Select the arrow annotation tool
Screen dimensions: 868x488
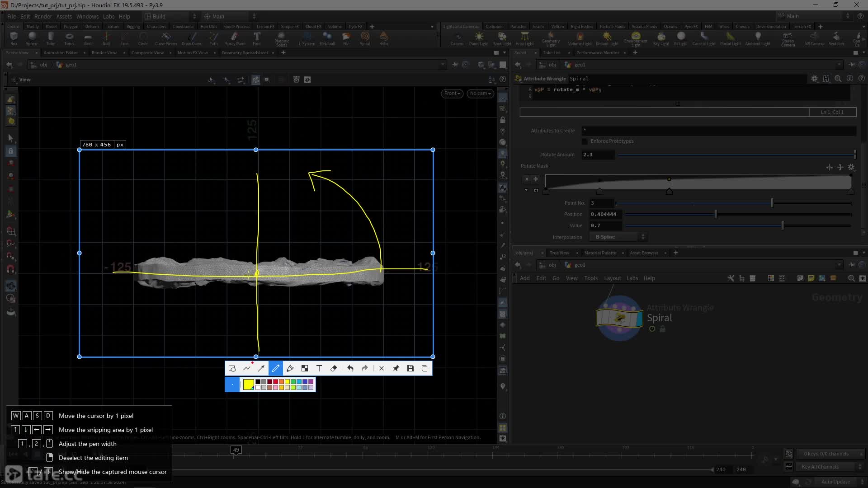click(261, 368)
